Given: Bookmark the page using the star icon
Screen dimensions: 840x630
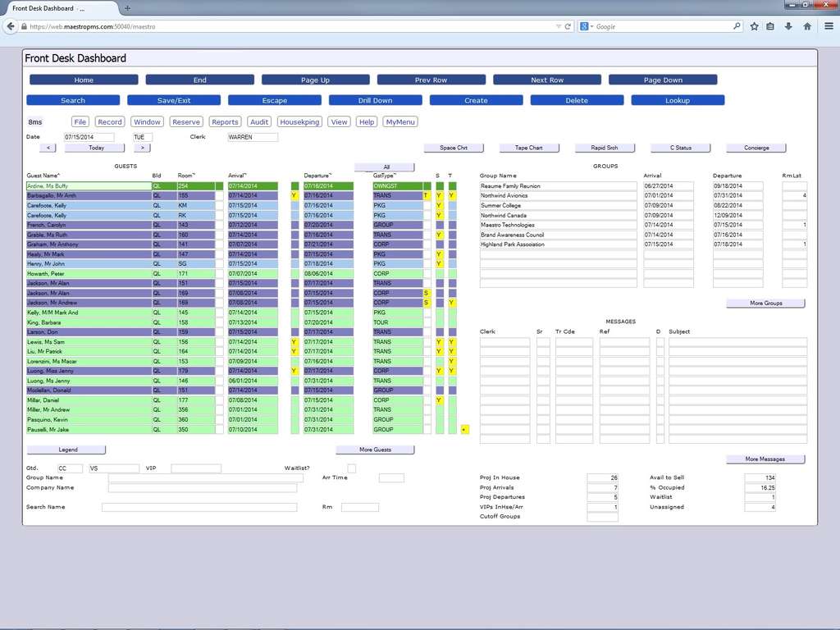Looking at the screenshot, I should click(x=755, y=26).
